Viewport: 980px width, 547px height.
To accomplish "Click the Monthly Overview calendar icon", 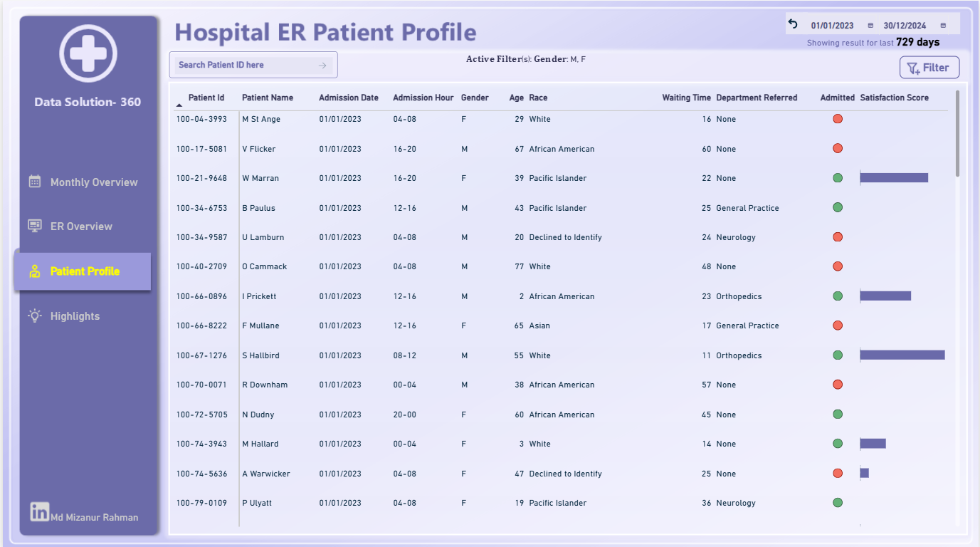I will pos(35,182).
